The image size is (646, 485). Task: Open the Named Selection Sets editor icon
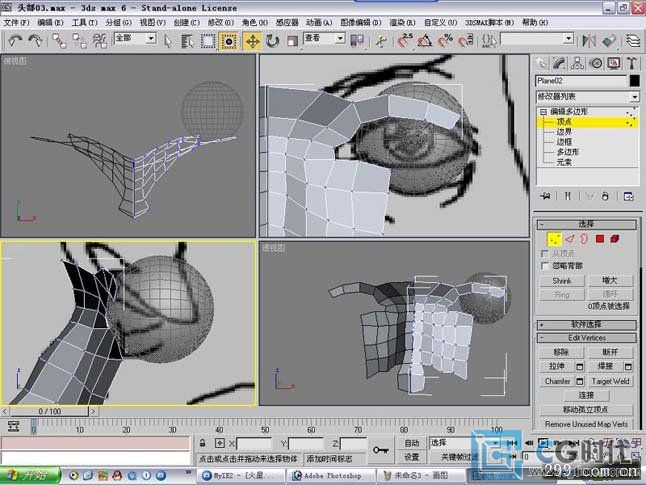click(x=489, y=40)
